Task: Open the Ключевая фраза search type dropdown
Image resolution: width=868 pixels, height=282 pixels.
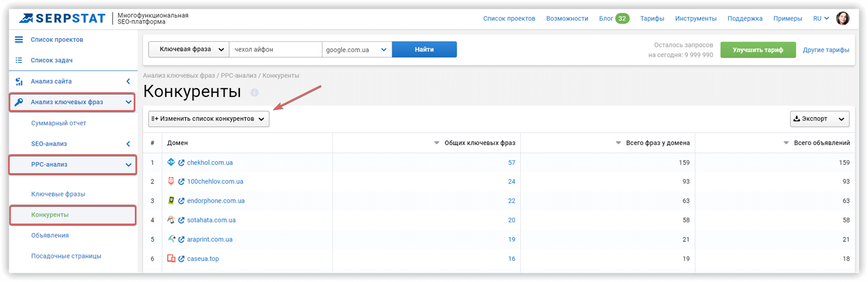Action: [189, 49]
